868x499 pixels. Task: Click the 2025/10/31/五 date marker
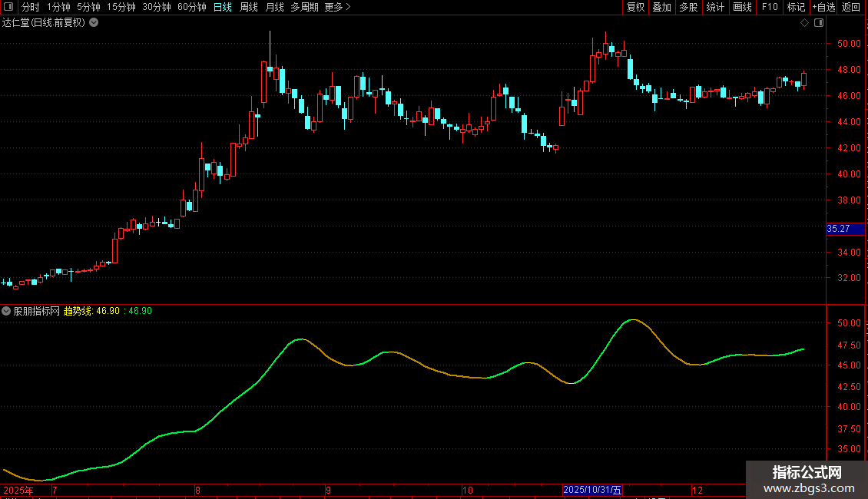[592, 490]
